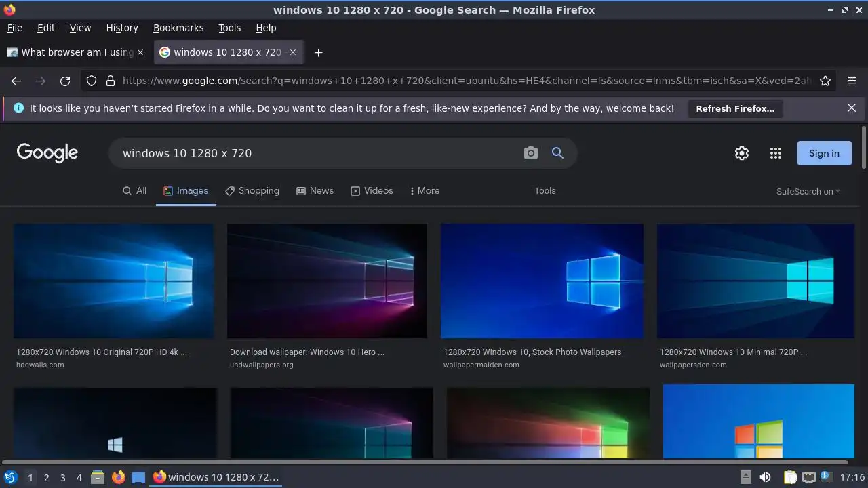Switch to the Shopping results tab
This screenshot has width=868, height=488.
coord(252,191)
